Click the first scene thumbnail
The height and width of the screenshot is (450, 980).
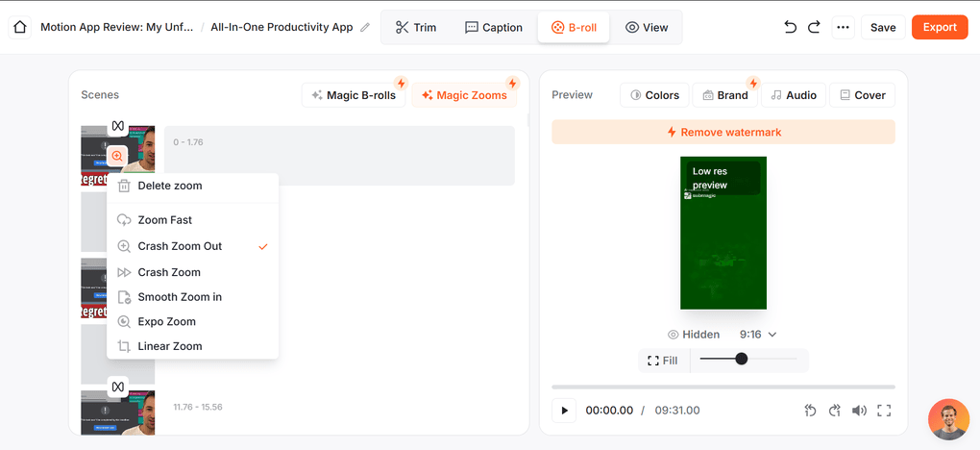pos(118,155)
